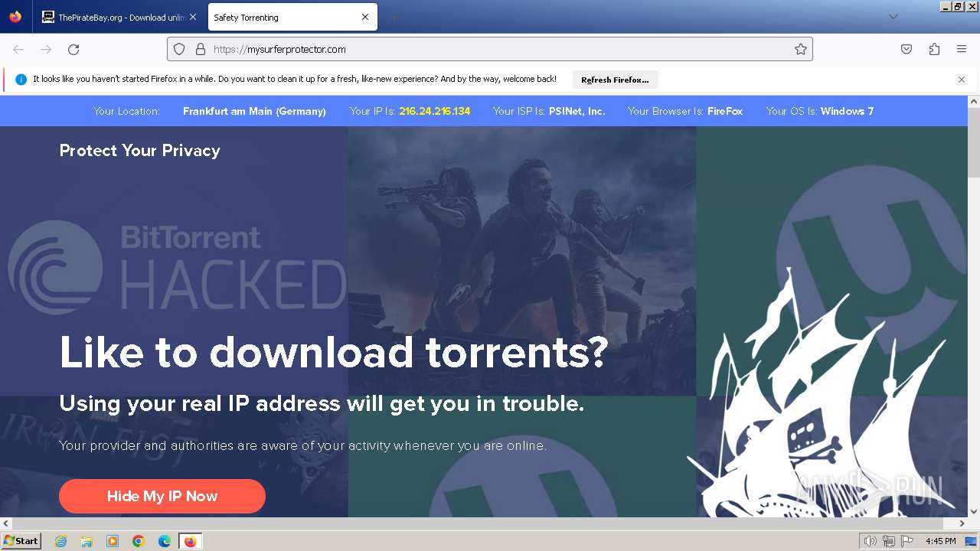980x551 pixels.
Task: Close Safety Torrenting tab
Action: 365,17
